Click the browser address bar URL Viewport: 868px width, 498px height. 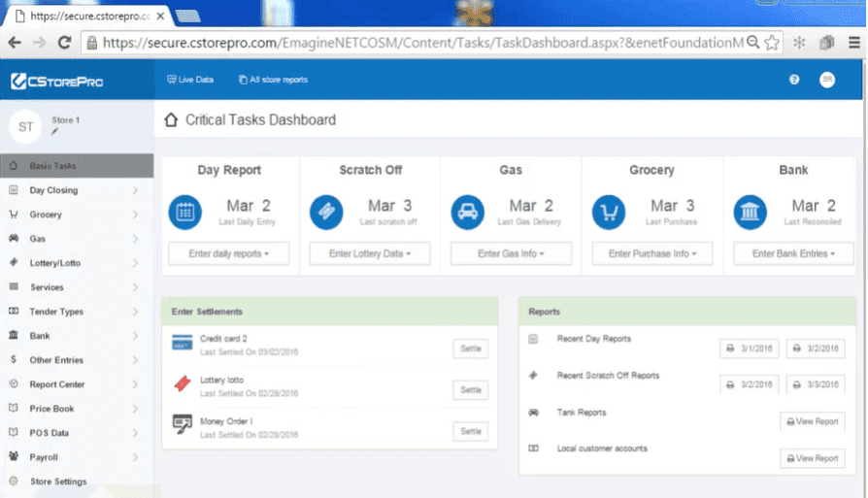coord(417,43)
